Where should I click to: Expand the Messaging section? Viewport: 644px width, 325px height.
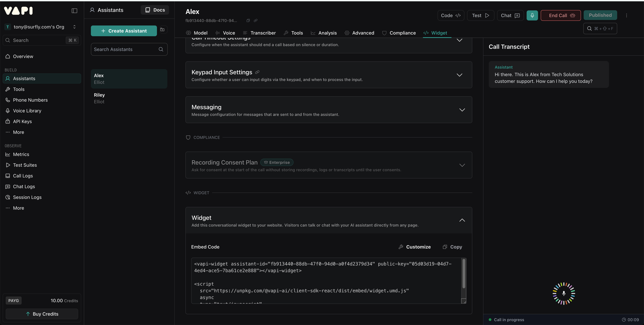(462, 110)
